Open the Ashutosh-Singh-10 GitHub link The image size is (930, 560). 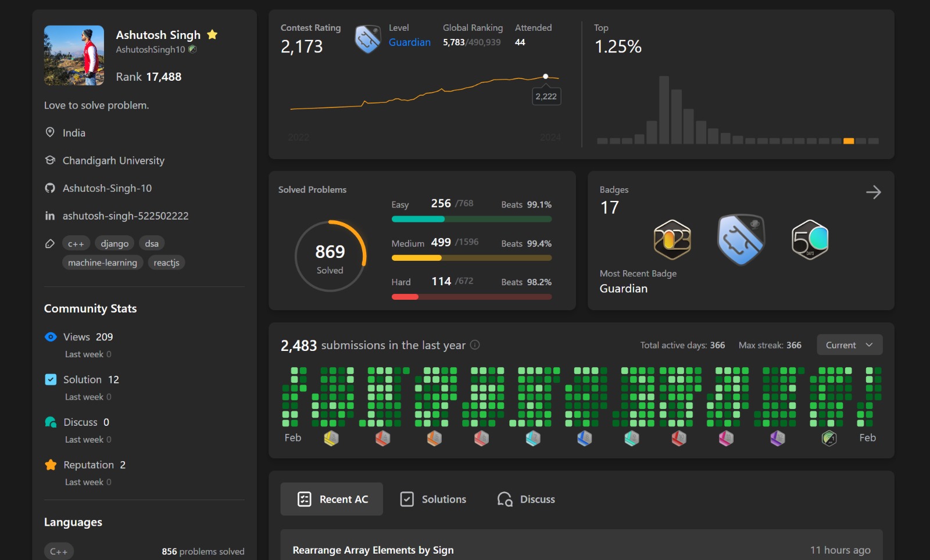click(107, 188)
